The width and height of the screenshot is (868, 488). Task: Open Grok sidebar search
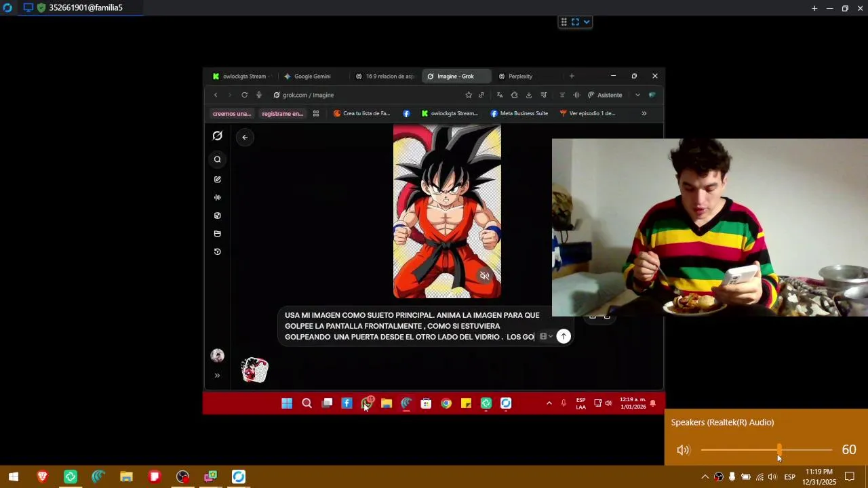218,160
